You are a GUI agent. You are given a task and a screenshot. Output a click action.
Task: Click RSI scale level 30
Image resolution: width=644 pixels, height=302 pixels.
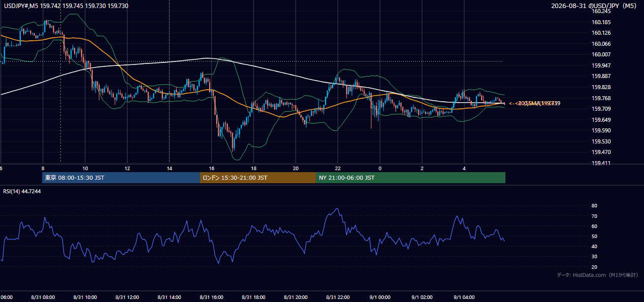point(594,257)
